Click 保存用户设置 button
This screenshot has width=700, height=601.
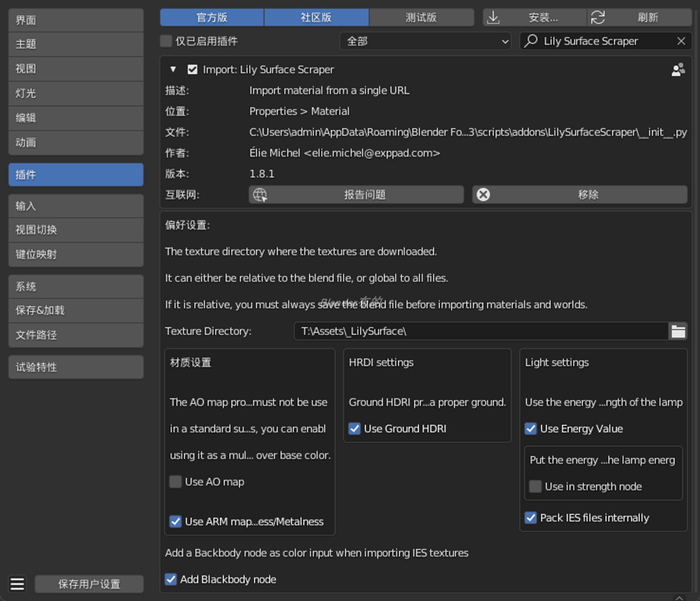89,584
